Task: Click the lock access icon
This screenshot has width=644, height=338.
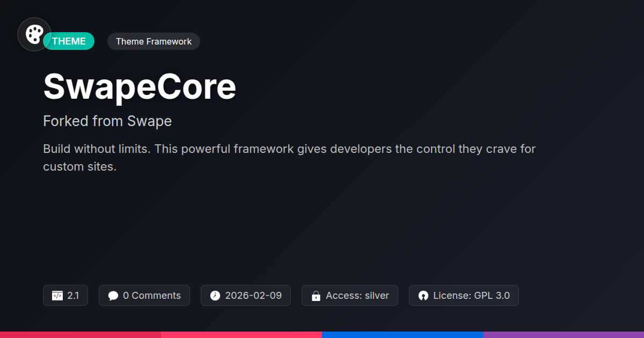Action: pos(316,296)
